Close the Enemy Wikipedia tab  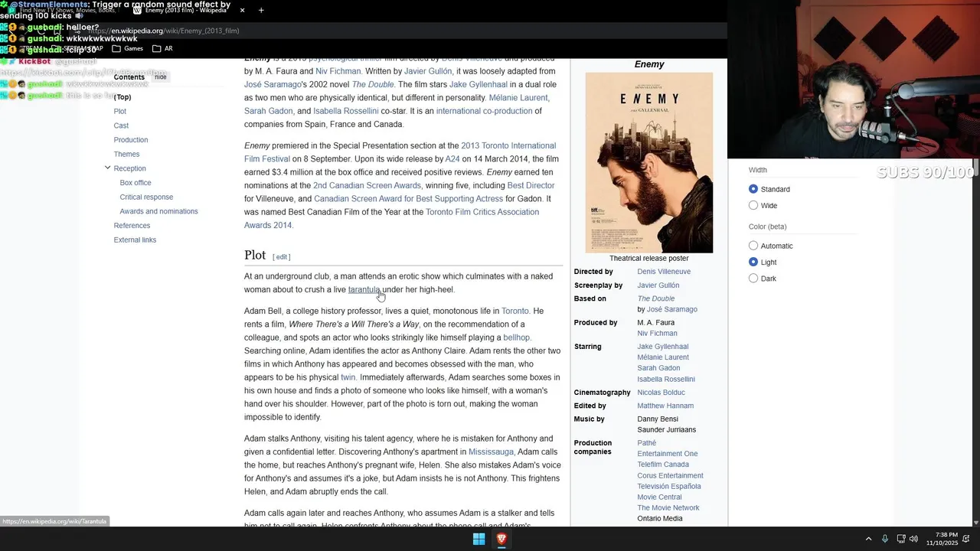pyautogui.click(x=243, y=11)
